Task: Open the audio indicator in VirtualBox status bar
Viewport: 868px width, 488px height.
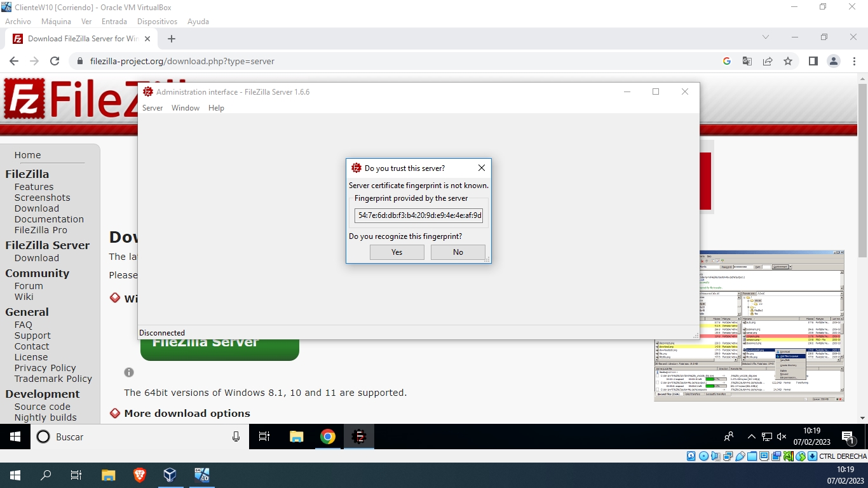Action: pyautogui.click(x=715, y=456)
